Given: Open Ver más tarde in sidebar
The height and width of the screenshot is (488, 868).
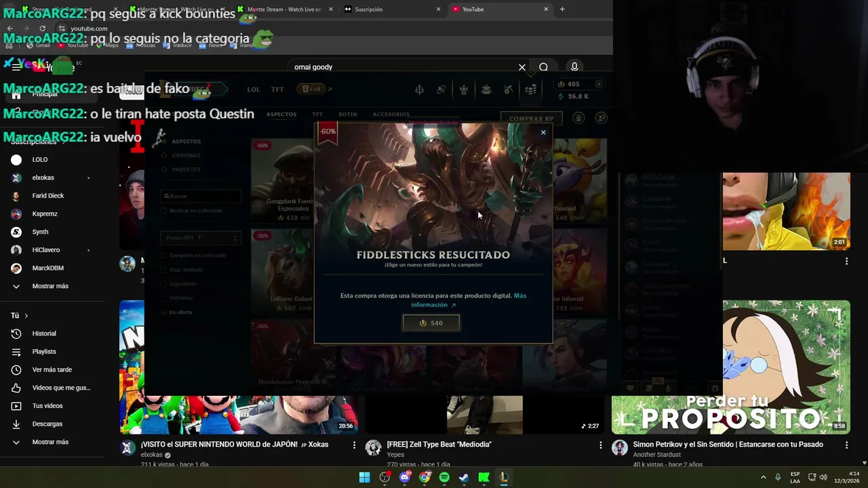Looking at the screenshot, I should (52, 369).
